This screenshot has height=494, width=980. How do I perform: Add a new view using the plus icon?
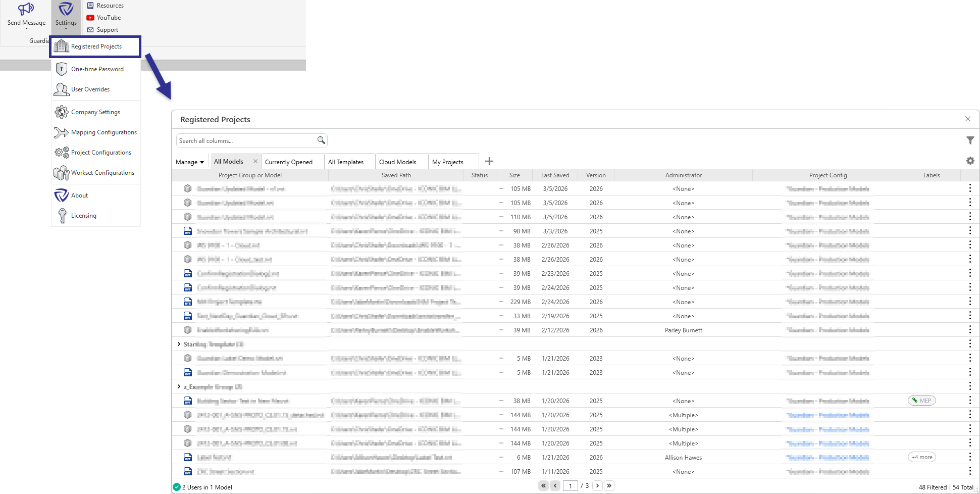489,161
